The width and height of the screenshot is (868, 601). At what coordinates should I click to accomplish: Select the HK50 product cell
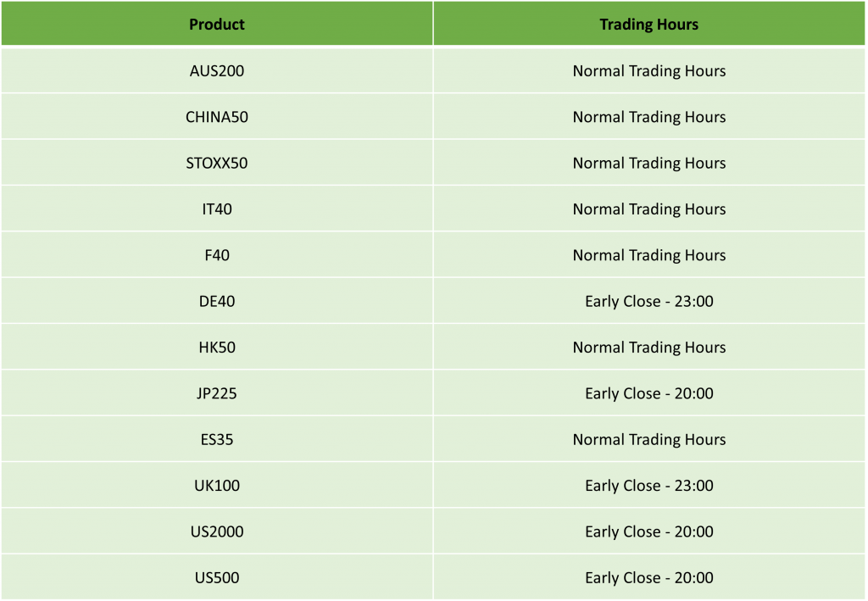click(x=217, y=347)
